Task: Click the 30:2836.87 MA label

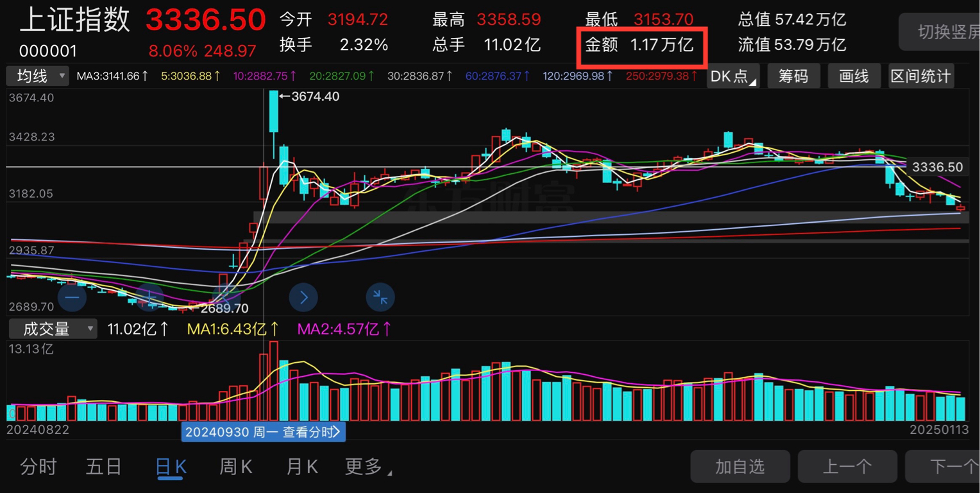Action: (421, 76)
